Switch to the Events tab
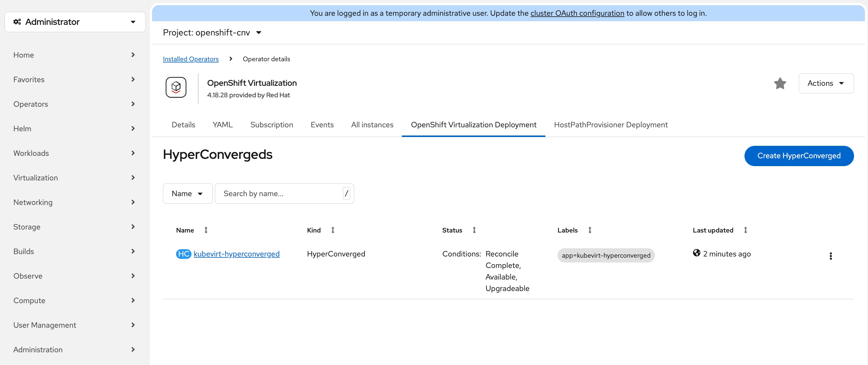This screenshot has width=868, height=365. click(x=322, y=125)
